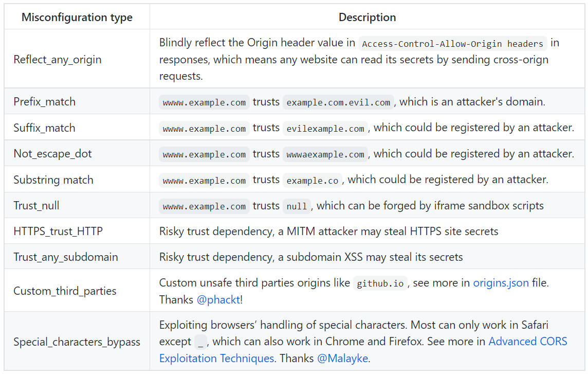The height and width of the screenshot is (374, 588).
Task: Select the Reflect_any_origin table cell
Action: click(x=58, y=59)
